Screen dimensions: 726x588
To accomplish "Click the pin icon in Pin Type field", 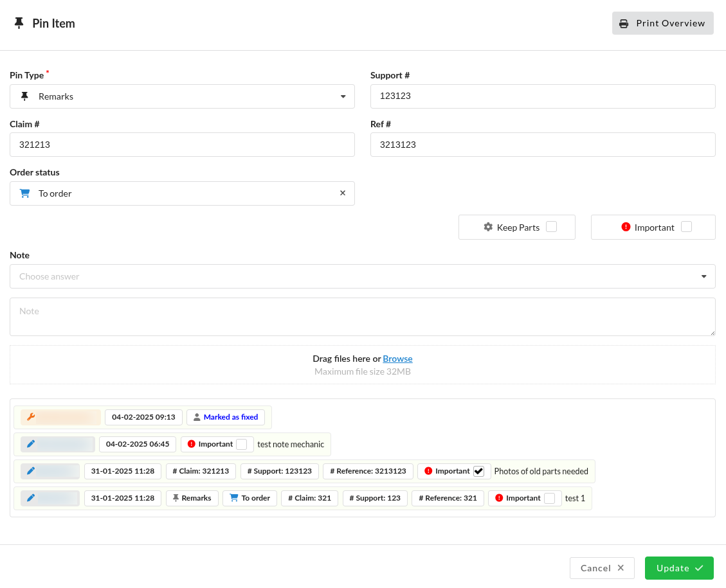I will pyautogui.click(x=25, y=96).
